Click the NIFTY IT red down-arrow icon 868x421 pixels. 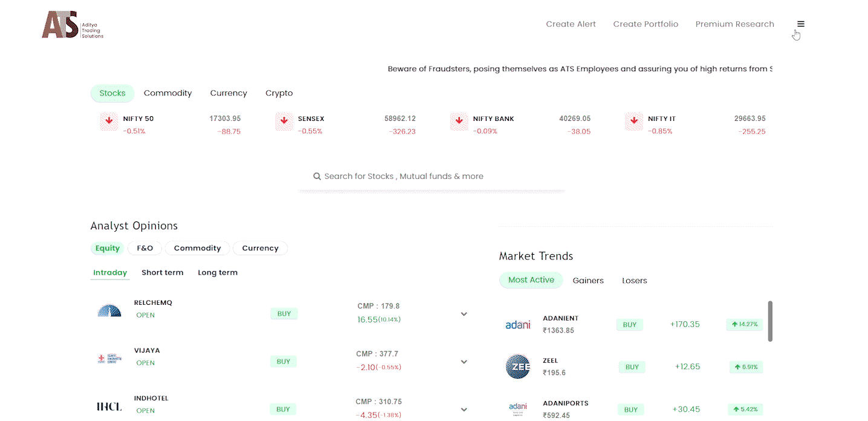click(634, 121)
